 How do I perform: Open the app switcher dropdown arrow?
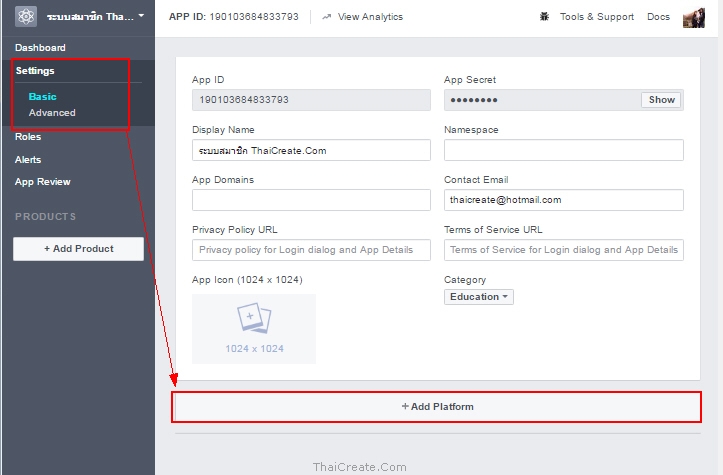(x=141, y=16)
